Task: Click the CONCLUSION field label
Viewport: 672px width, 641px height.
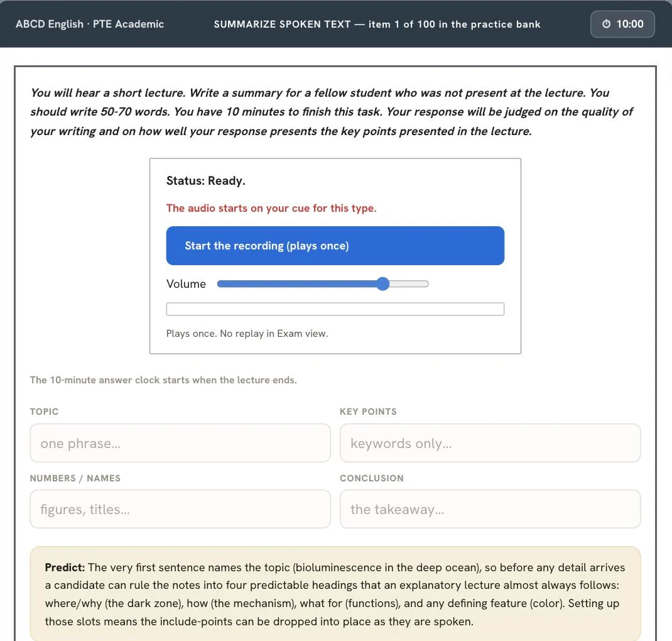Action: click(372, 478)
